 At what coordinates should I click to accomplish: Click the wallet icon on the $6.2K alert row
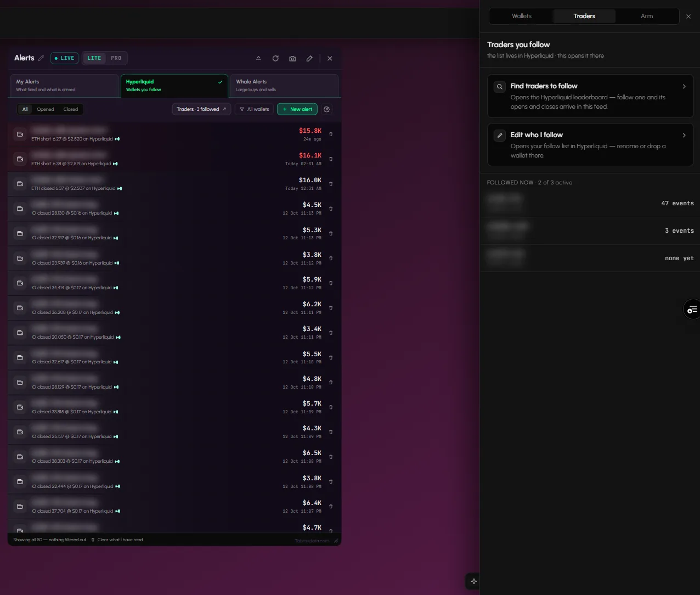pyautogui.click(x=20, y=308)
